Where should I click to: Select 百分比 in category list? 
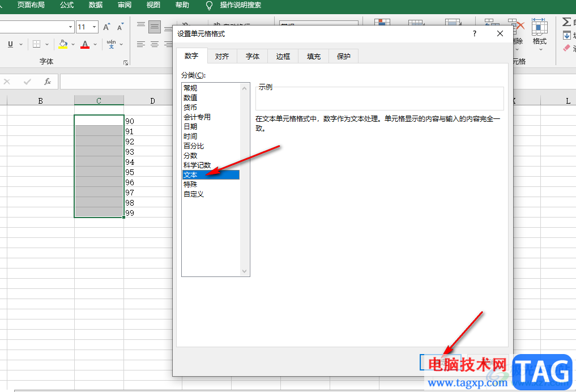(211, 146)
